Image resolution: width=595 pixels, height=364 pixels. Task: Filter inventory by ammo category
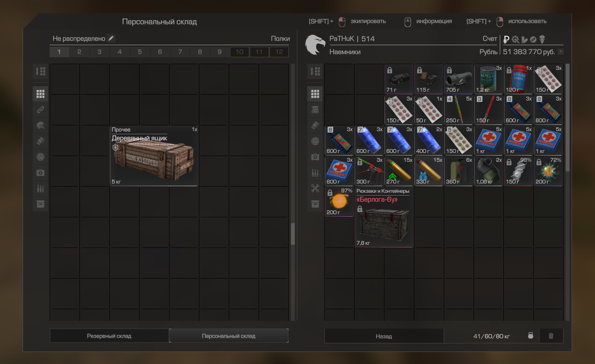(315, 173)
